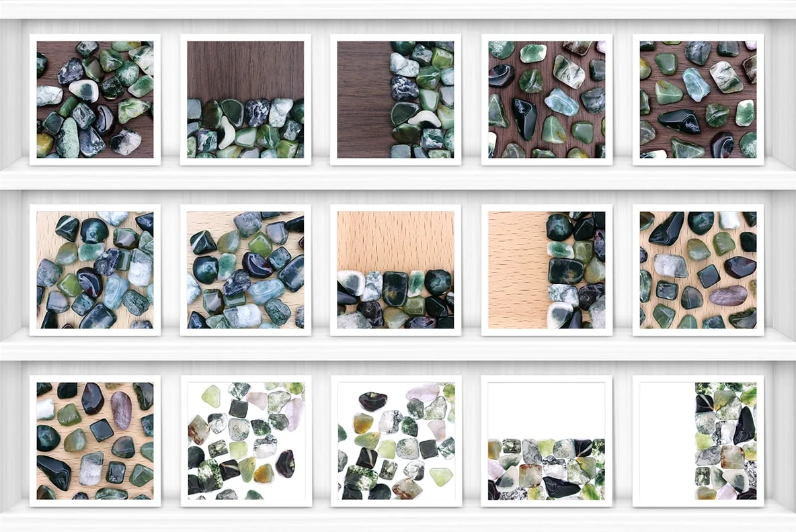The width and height of the screenshot is (796, 532).
Task: Choose white-background image with stones along bottom
Action: [x=547, y=441]
